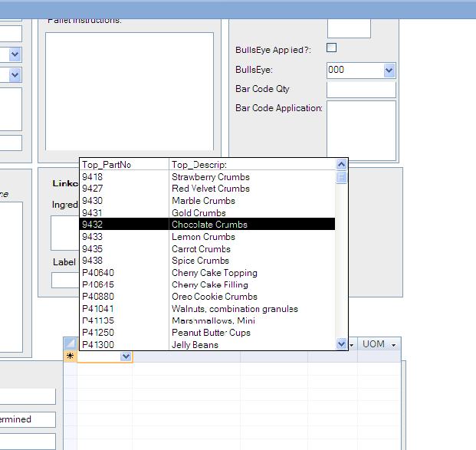This screenshot has height=450, width=476.
Task: Toggle the BullsEye Applied checkbox
Action: [x=331, y=48]
